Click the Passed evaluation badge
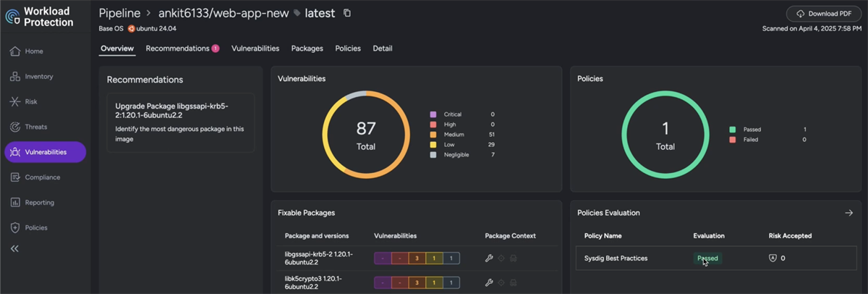This screenshot has width=868, height=294. pos(707,259)
